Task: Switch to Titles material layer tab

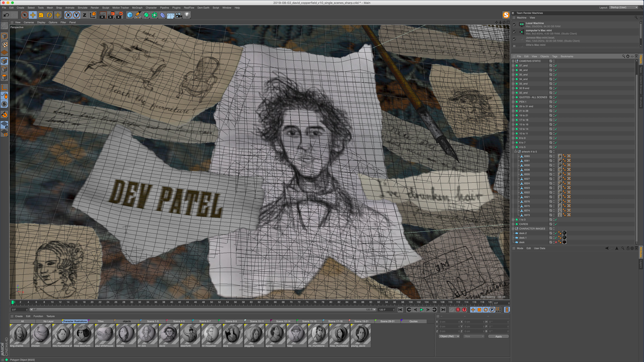Action: (100, 321)
